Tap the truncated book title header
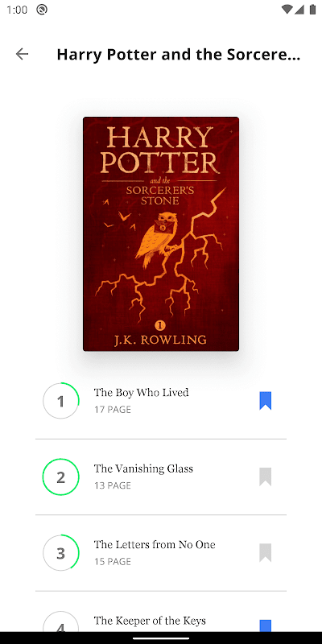 click(178, 54)
